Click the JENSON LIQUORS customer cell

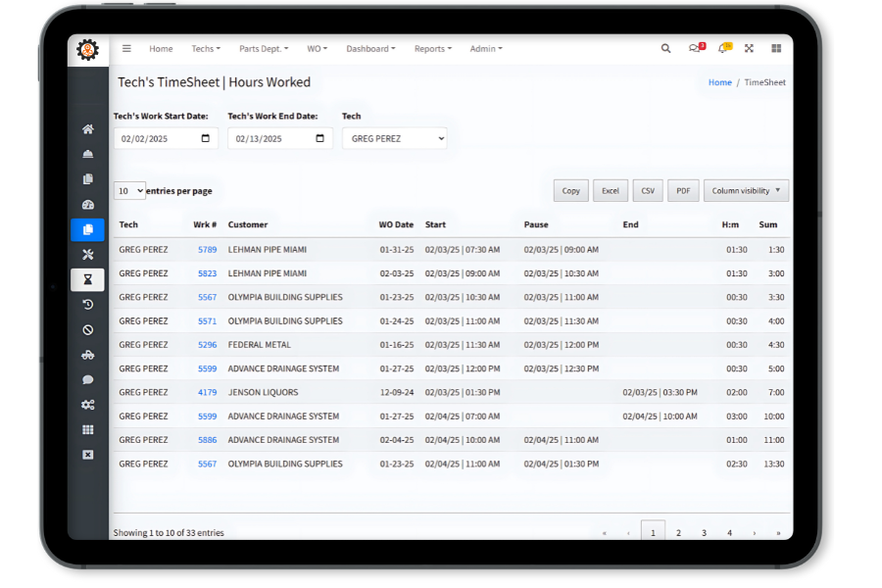264,392
